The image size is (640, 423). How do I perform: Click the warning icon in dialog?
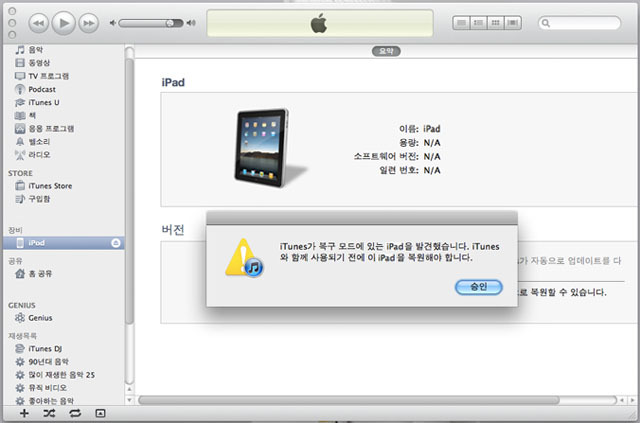pyautogui.click(x=244, y=258)
